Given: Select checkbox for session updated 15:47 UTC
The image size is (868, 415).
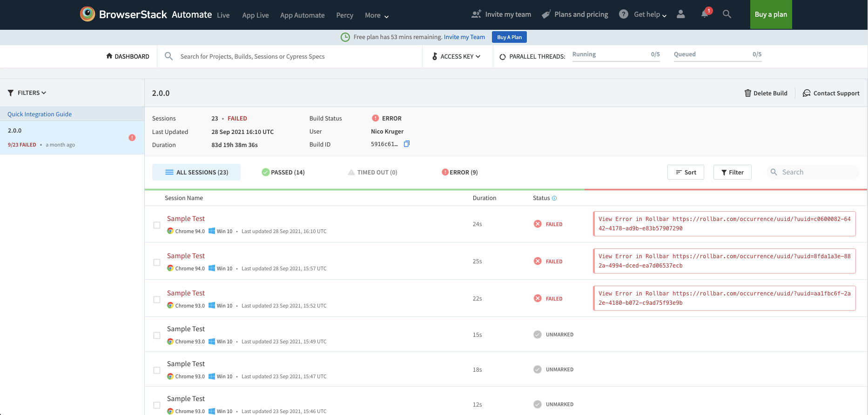Looking at the screenshot, I should pyautogui.click(x=157, y=370).
